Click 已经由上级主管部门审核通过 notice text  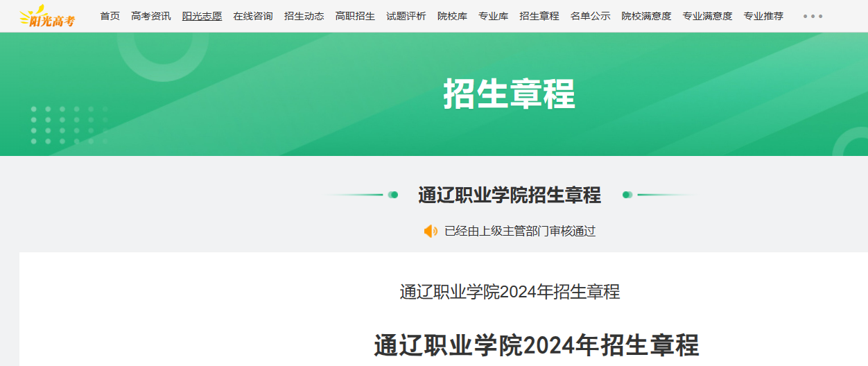coord(520,232)
